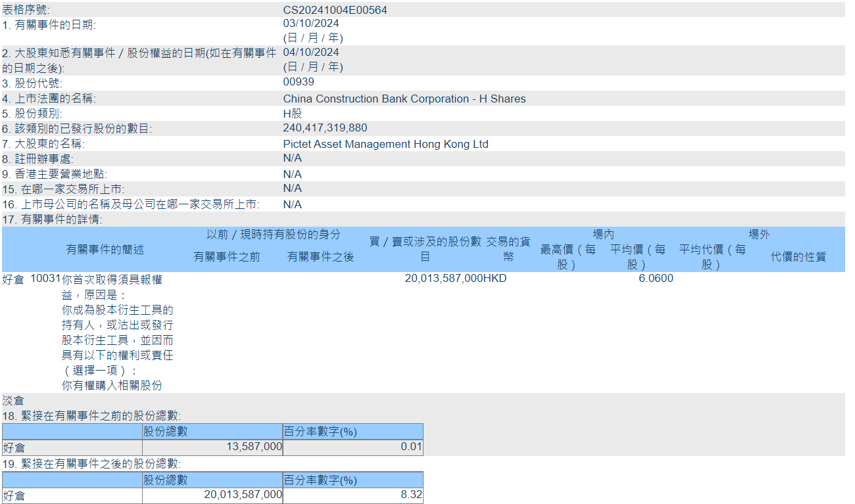Image resolution: width=855 pixels, height=504 pixels.
Task: Click N/A value for 註冊辦事處
Action: point(293,158)
